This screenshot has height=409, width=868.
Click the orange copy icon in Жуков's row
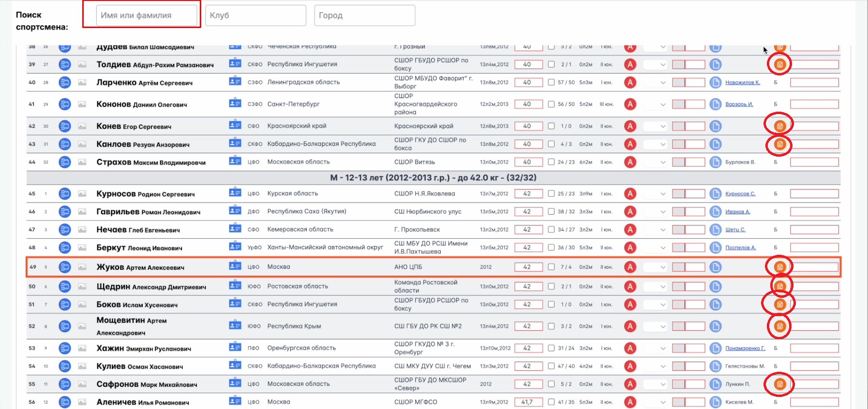(x=779, y=267)
